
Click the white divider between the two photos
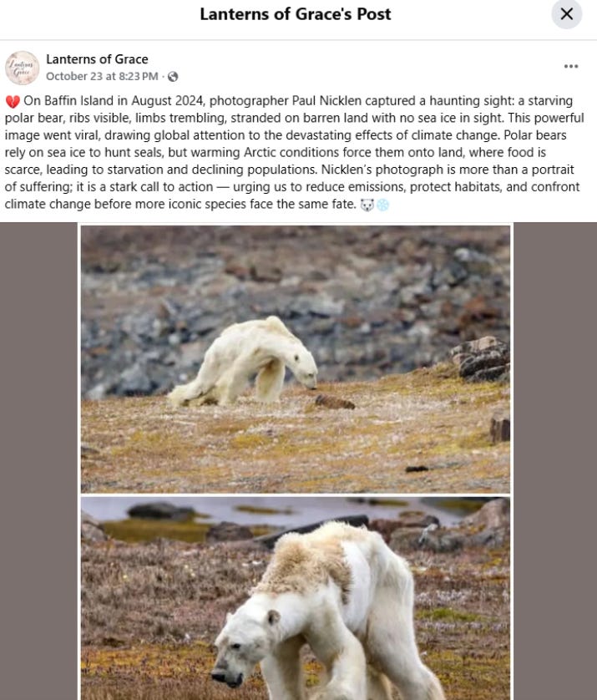click(x=296, y=495)
